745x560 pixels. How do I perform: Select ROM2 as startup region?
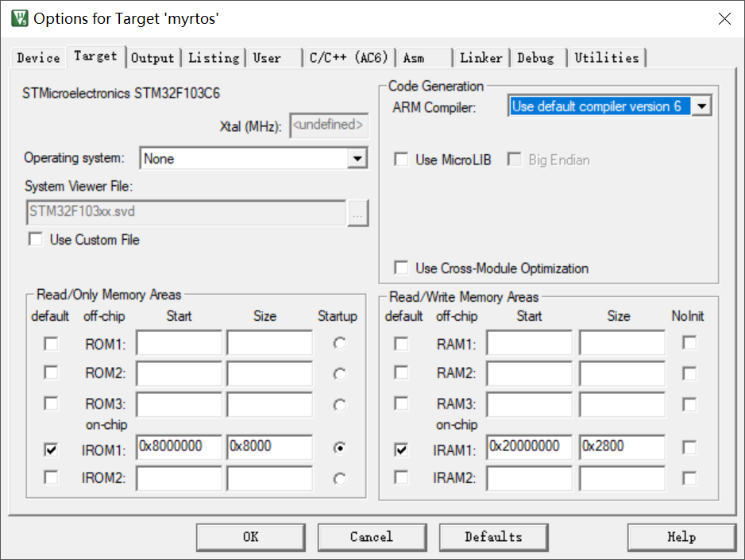340,374
